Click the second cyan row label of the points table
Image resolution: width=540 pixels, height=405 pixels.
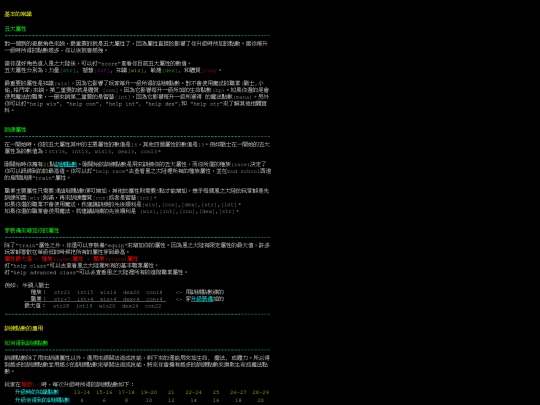[x=43, y=400]
